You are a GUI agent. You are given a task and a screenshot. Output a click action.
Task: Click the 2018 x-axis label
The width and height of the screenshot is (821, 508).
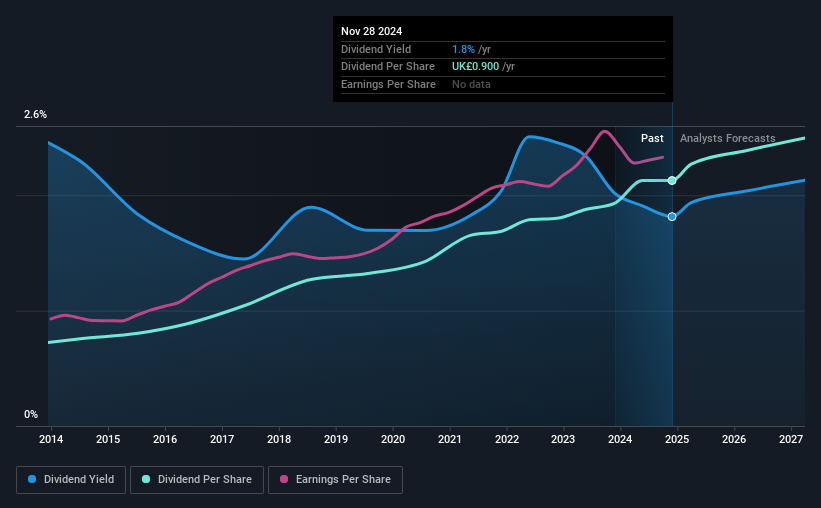click(279, 439)
